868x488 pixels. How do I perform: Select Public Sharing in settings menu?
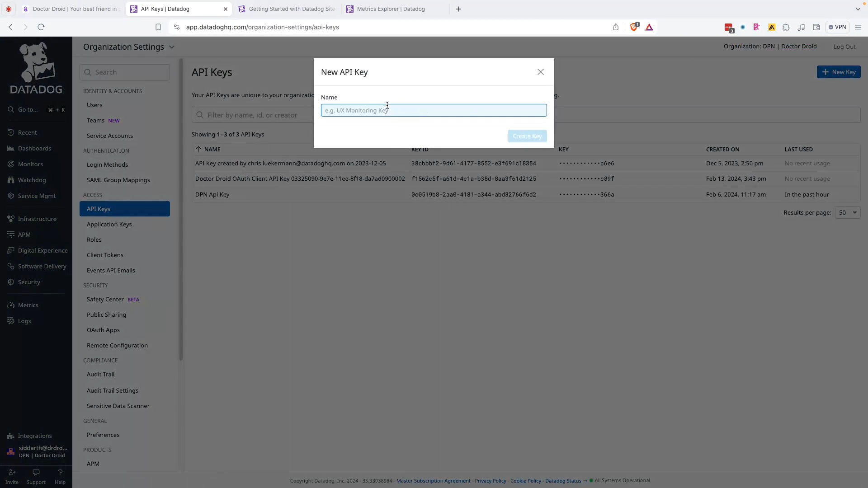tap(106, 314)
